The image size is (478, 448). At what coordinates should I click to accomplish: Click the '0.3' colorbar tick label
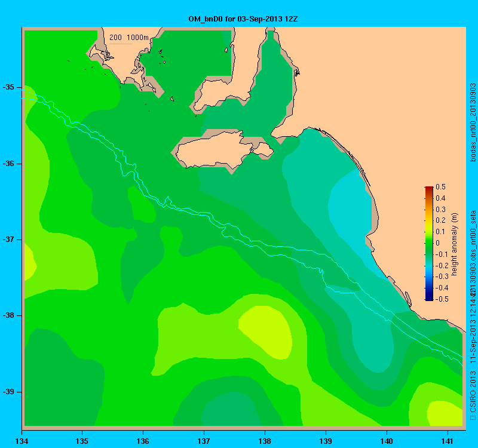pyautogui.click(x=440, y=210)
